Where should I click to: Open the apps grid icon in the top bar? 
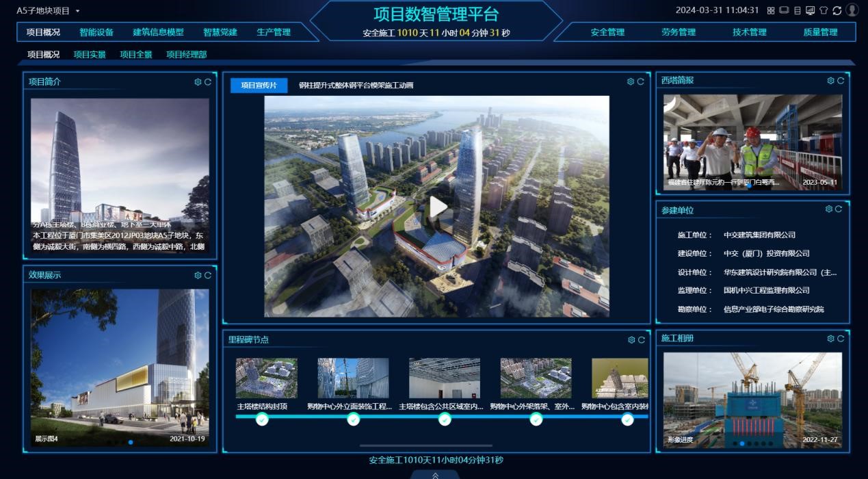point(771,10)
